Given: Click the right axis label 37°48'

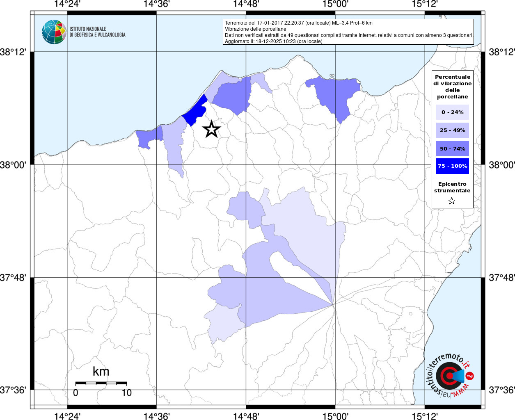Looking at the screenshot, I should point(501,278).
